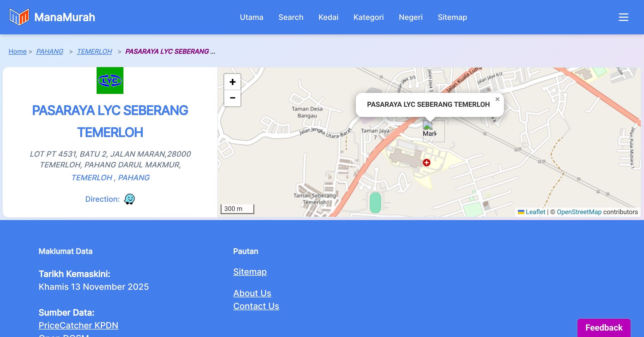Screen dimensions: 644x337
Task: Go to Kategori in navigation
Action: pos(368,17)
